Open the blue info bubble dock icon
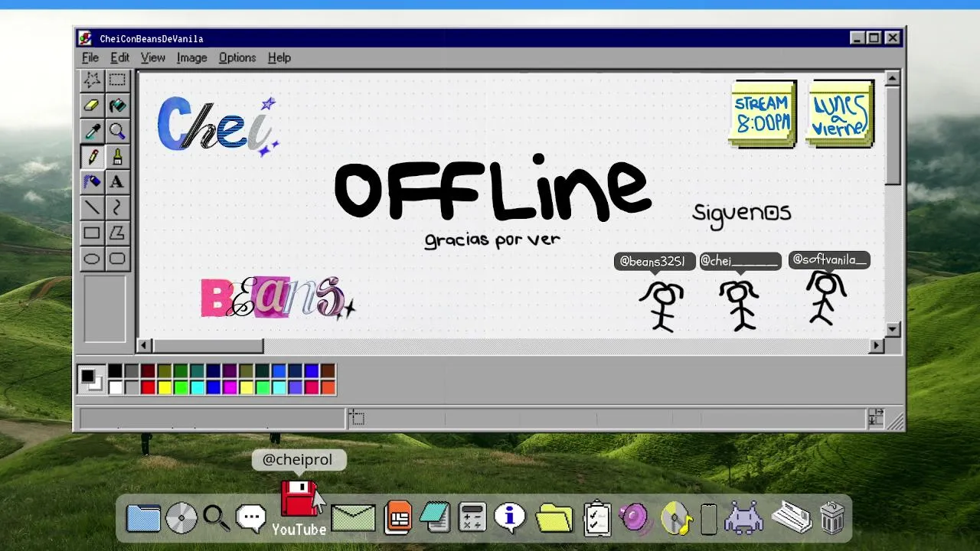The height and width of the screenshot is (551, 980). (x=510, y=518)
